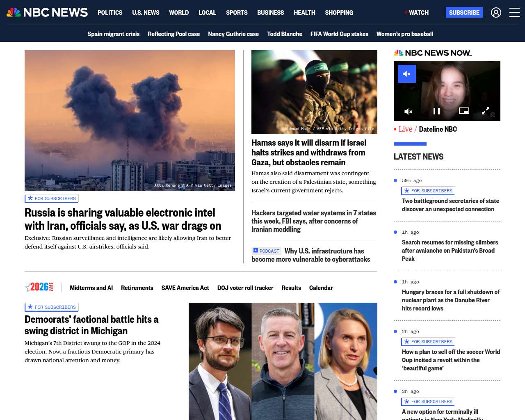
Task: Click the Mahmud Hams AFP photo credit
Action: pos(330,129)
